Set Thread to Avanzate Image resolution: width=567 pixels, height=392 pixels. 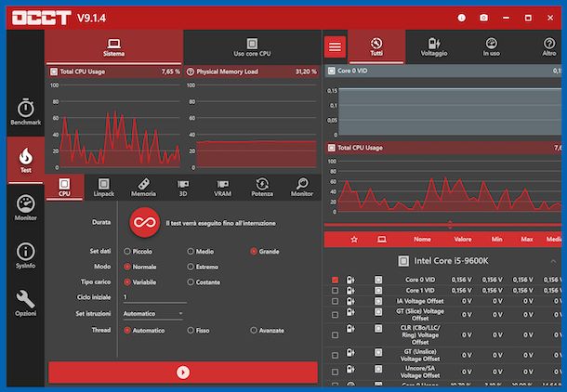click(267, 330)
